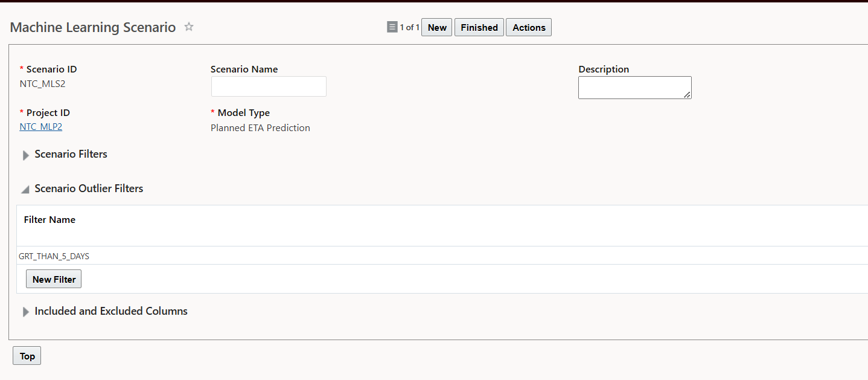
Task: Click the Finished button
Action: click(x=479, y=27)
